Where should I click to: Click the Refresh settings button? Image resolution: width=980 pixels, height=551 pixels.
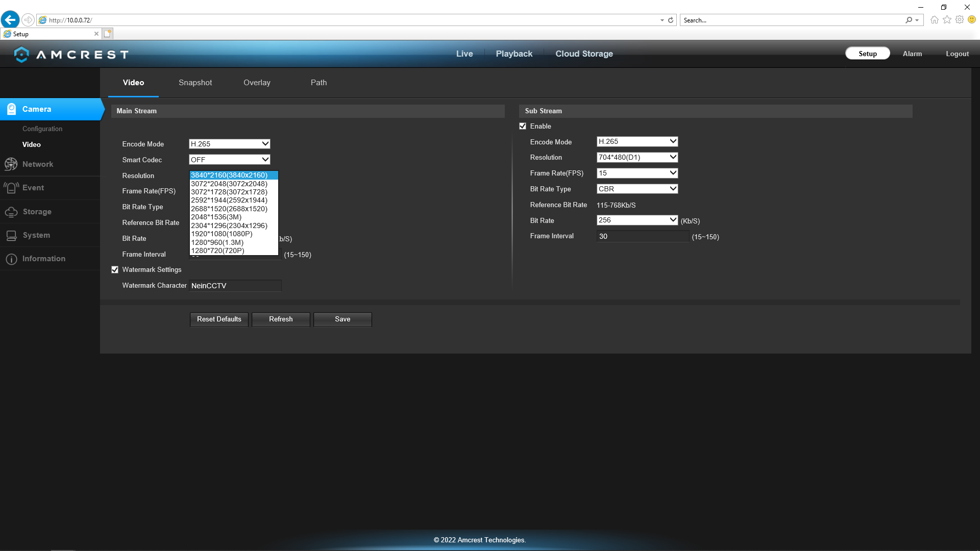[281, 319]
